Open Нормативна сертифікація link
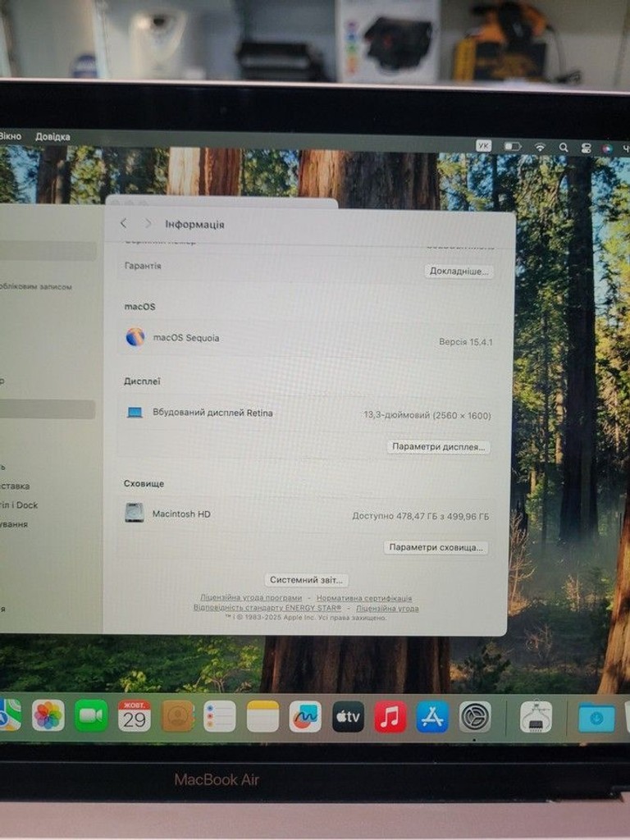Image resolution: width=630 pixels, height=840 pixels. 363,598
